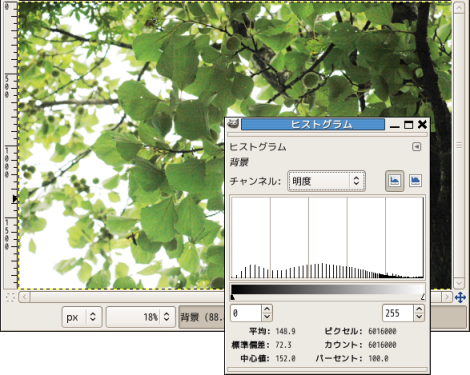470x375 pixels.
Task: Open the 18% zoom dropdown
Action: [141, 317]
